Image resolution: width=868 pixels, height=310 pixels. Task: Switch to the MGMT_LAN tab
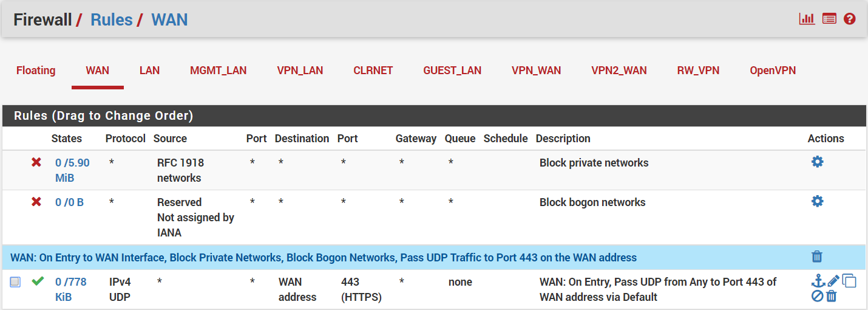click(219, 71)
